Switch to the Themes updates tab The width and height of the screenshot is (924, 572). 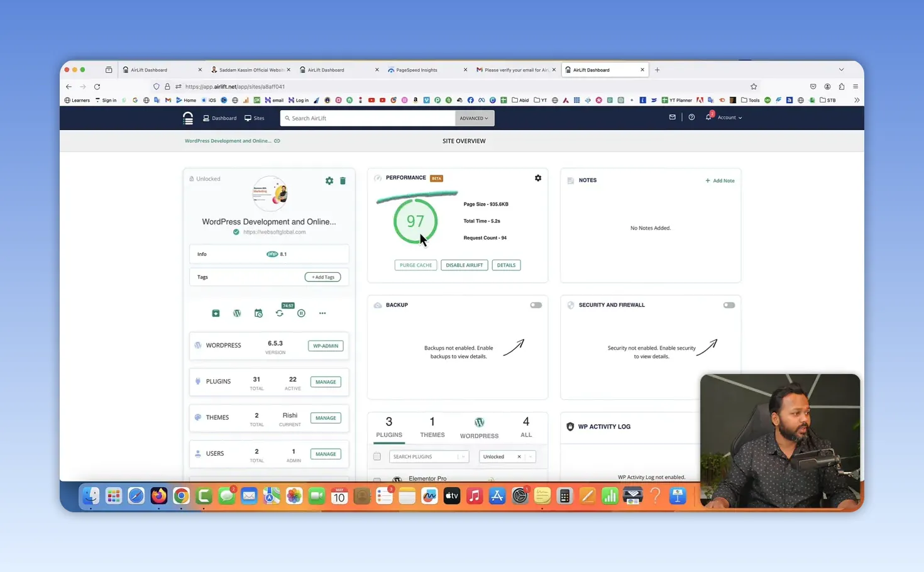(x=432, y=427)
